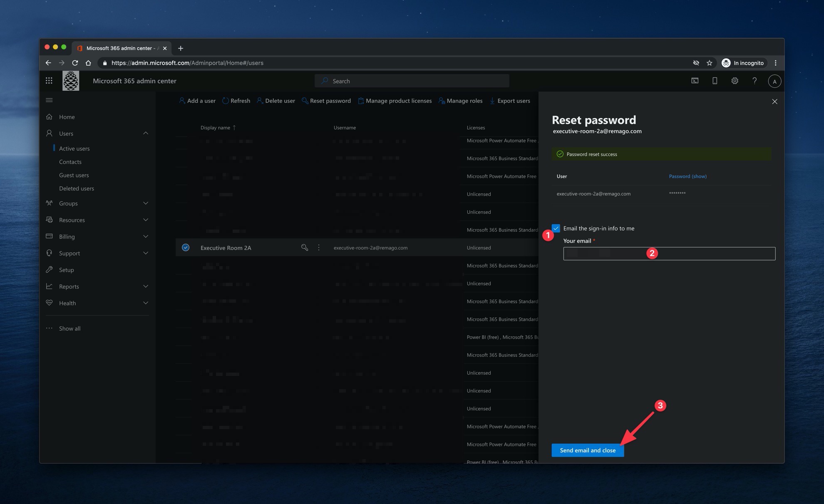Open the help question mark icon

(x=755, y=81)
